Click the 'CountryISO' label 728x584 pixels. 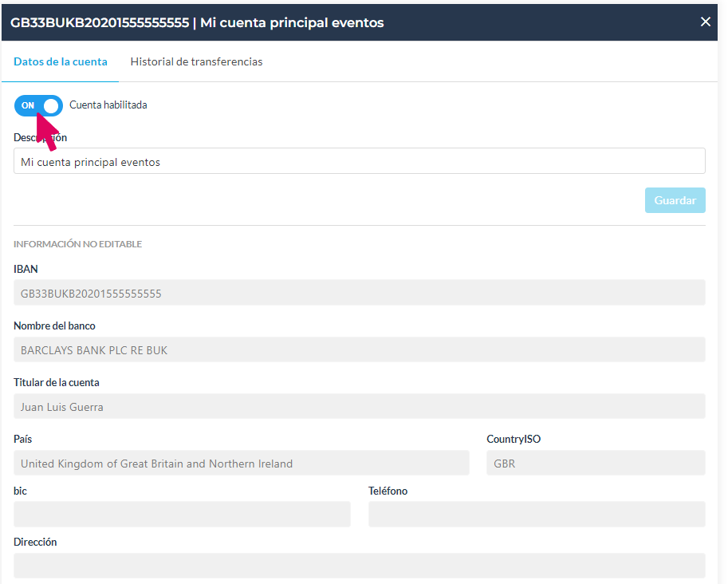514,439
